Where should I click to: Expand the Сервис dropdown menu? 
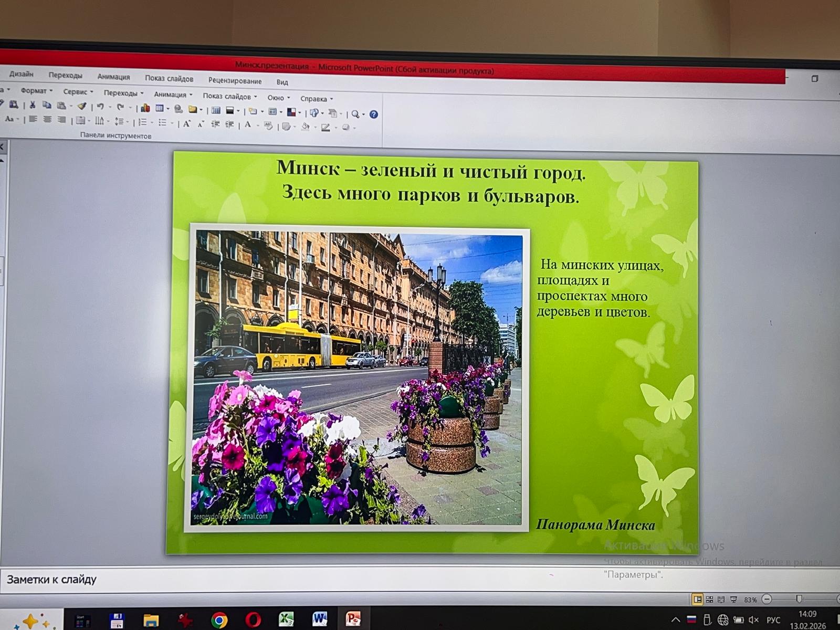(76, 92)
